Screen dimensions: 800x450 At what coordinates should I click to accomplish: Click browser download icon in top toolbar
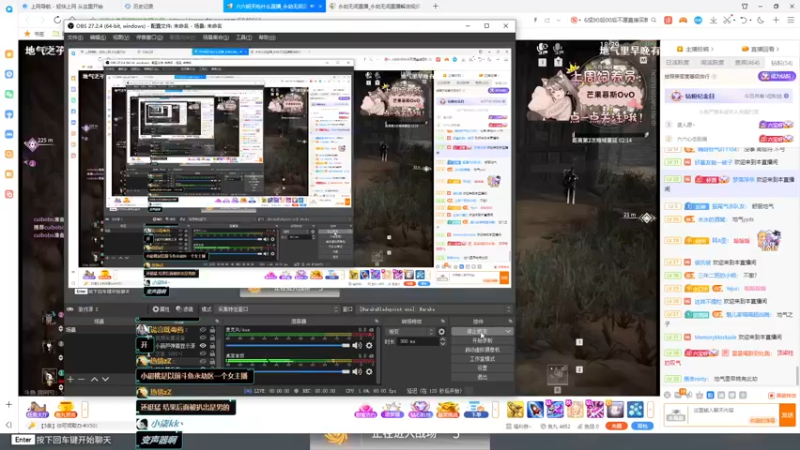point(713,20)
